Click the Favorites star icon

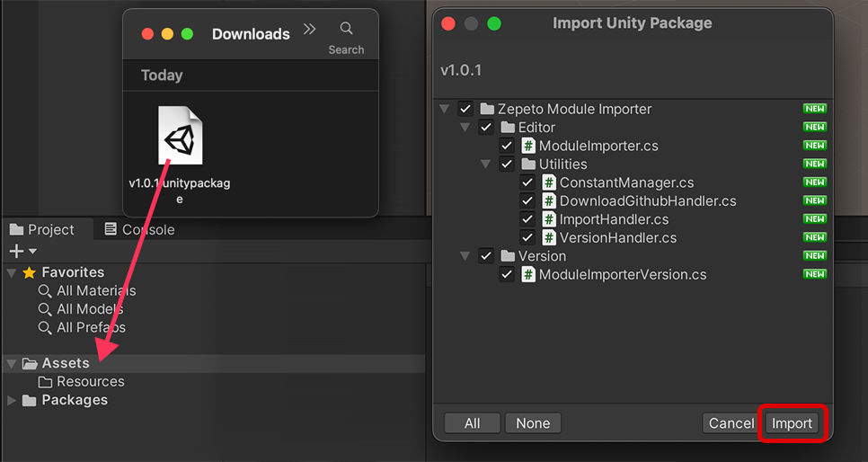pyautogui.click(x=30, y=272)
